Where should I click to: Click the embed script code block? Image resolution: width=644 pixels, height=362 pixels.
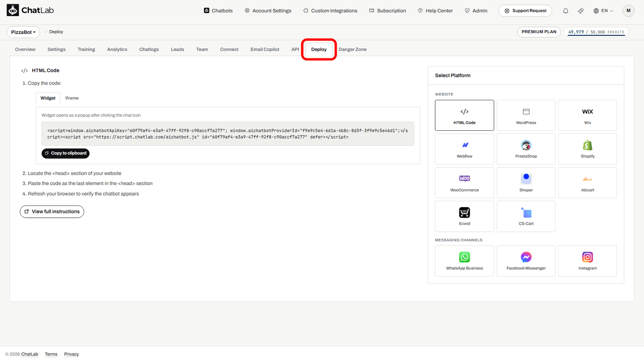[x=228, y=134]
